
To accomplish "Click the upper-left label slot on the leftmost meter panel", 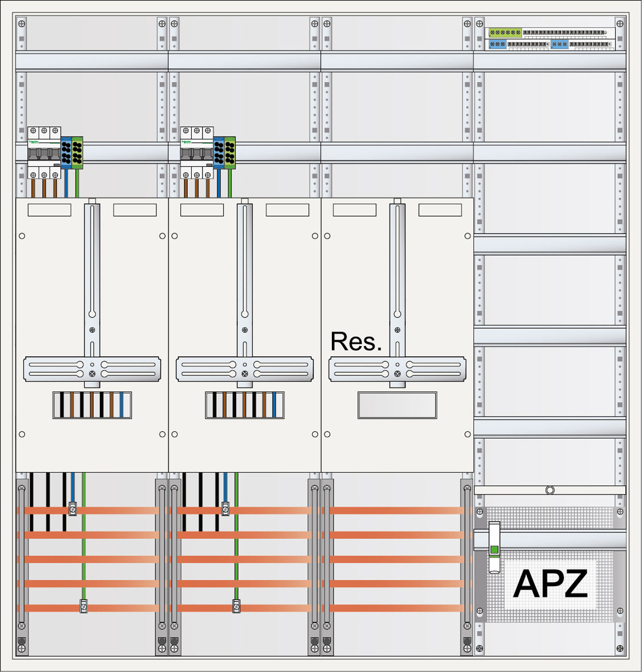I will 50,210.
